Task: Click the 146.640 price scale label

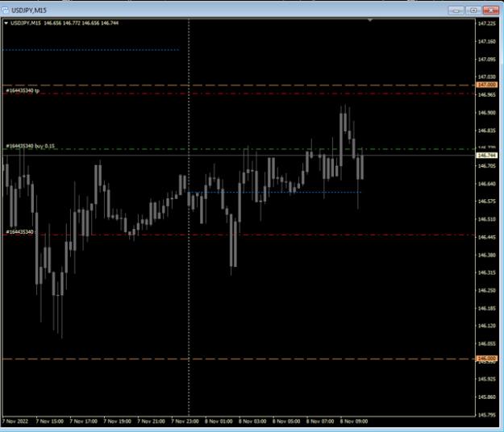Action: [486, 184]
